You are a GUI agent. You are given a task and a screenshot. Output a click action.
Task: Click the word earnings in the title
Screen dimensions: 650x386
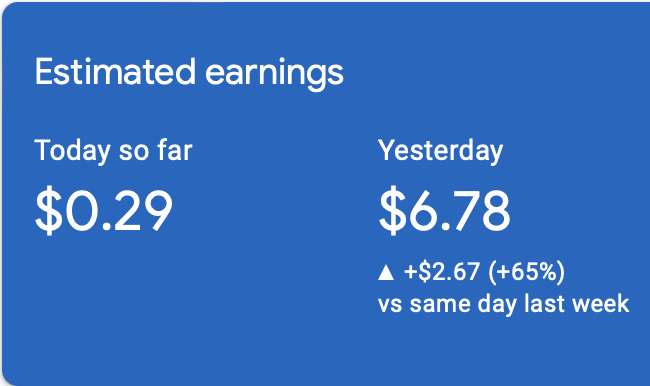click(x=274, y=75)
